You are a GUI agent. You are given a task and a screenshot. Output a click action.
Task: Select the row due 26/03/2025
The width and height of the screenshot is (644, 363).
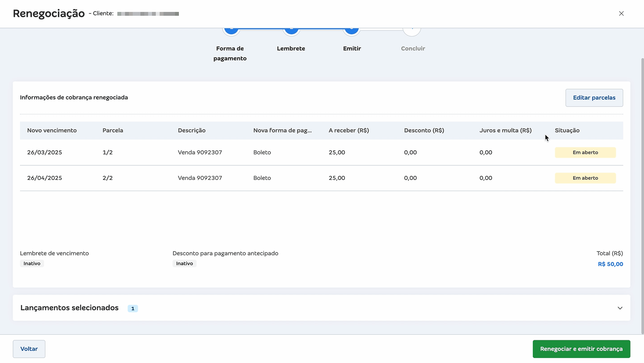pyautogui.click(x=45, y=152)
